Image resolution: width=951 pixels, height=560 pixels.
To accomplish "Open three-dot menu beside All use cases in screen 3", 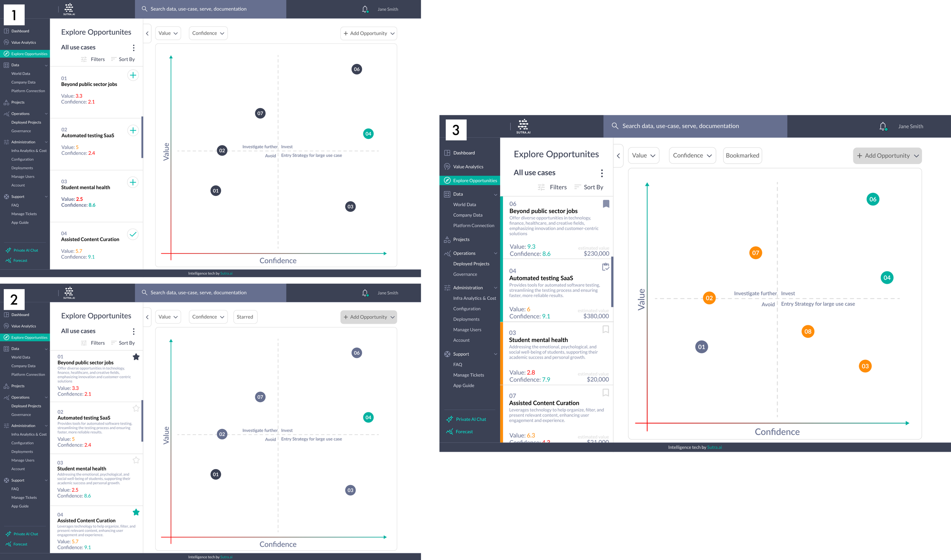I will point(601,173).
